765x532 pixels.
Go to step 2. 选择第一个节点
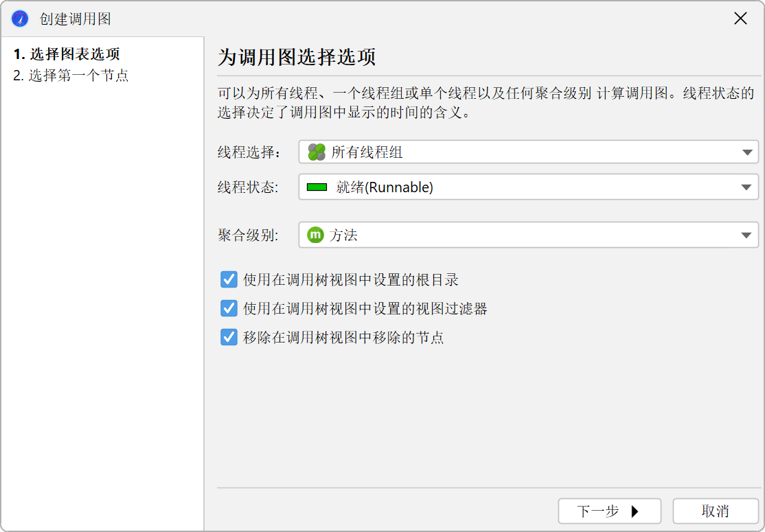tap(71, 76)
